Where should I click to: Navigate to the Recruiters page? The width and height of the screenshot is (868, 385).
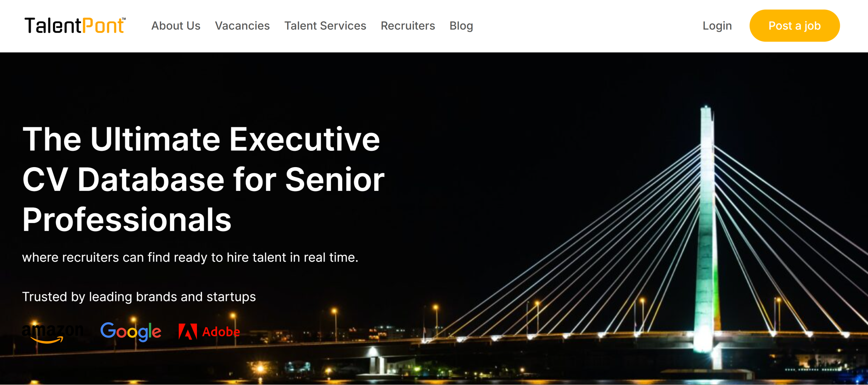408,26
